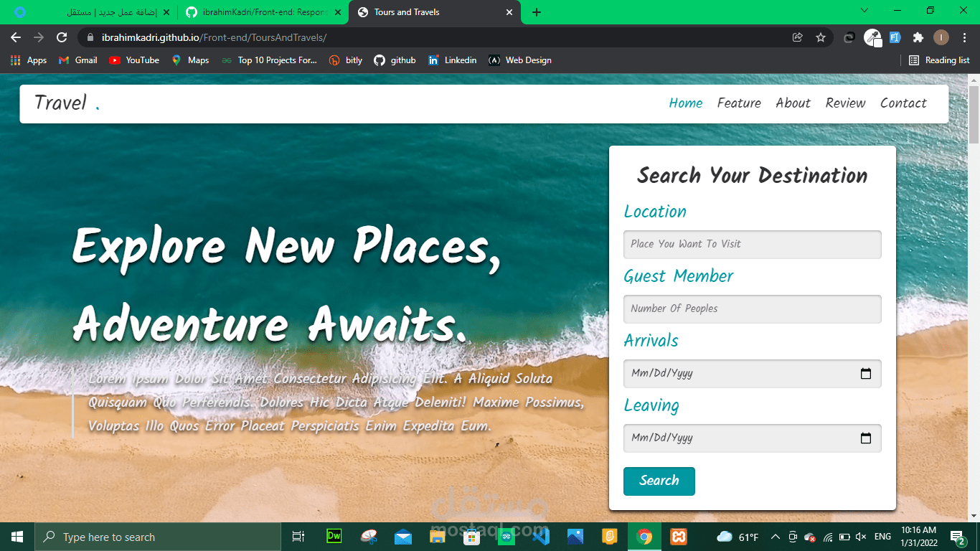Viewport: 980px width, 551px height.
Task: Open the blue font finder extension
Action: (x=895, y=37)
